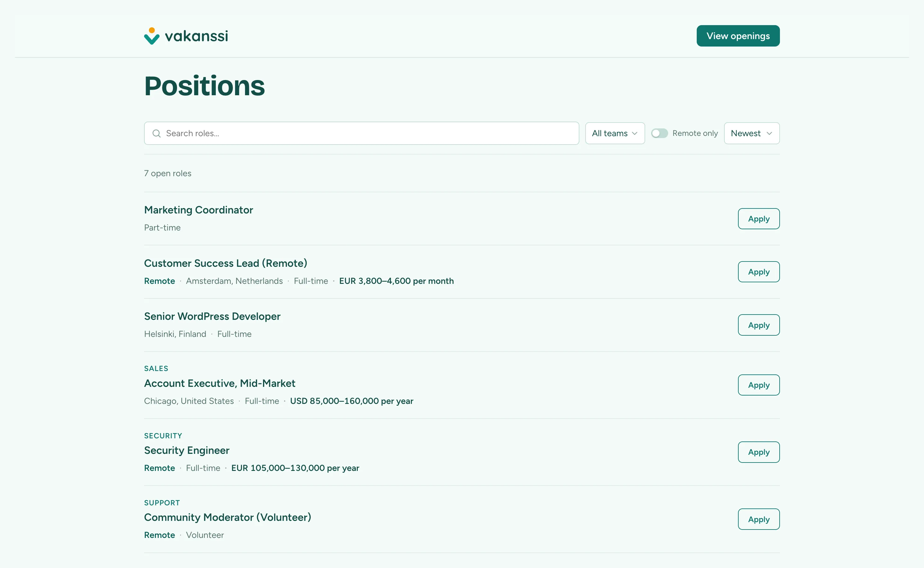The image size is (924, 568).
Task: Apply to Account Executive, Mid-Market role
Action: (759, 385)
